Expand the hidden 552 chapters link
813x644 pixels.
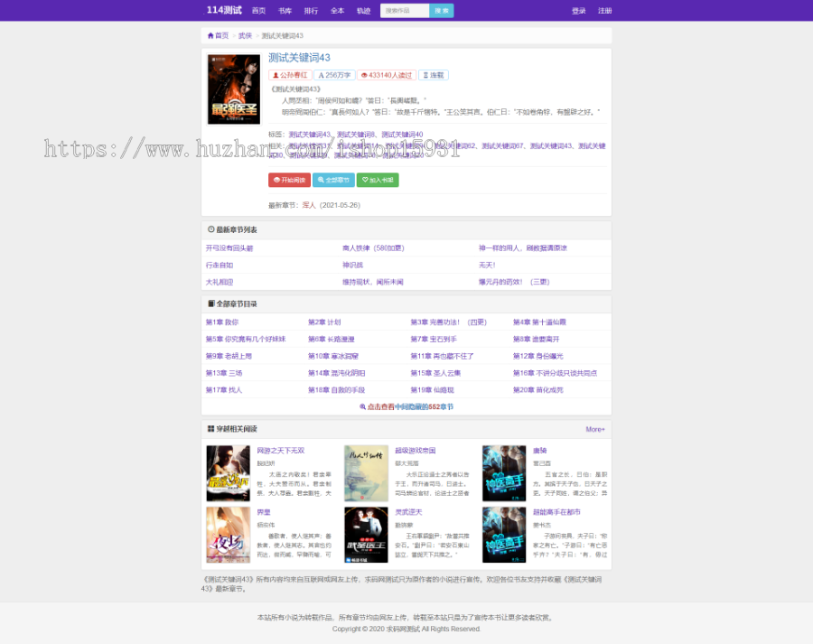coord(406,407)
